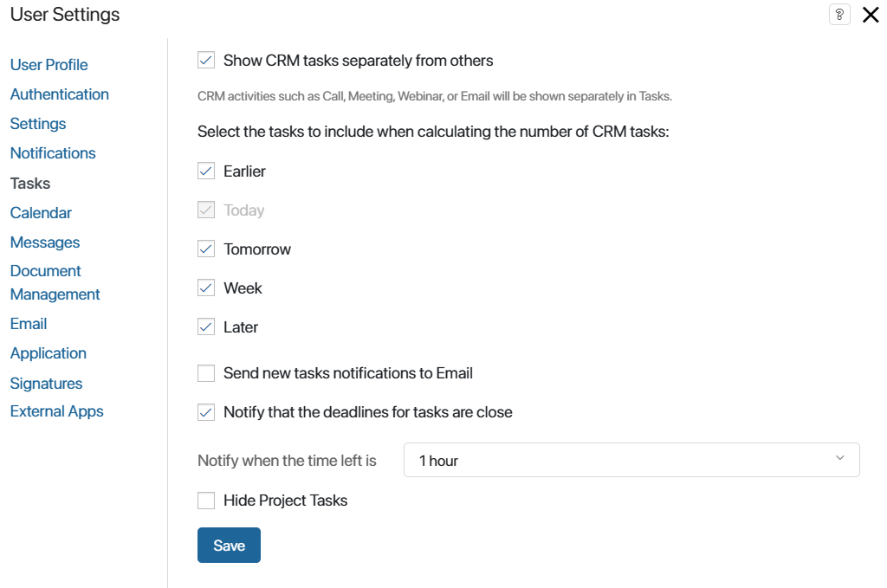Click the dropdown chevron arrow for notify time
The height and width of the screenshot is (588, 887).
click(x=840, y=458)
